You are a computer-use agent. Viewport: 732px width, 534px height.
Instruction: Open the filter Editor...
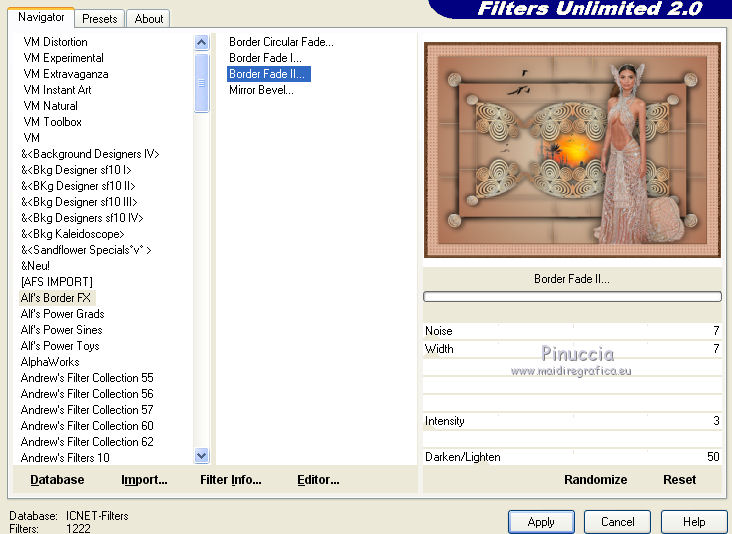[318, 480]
